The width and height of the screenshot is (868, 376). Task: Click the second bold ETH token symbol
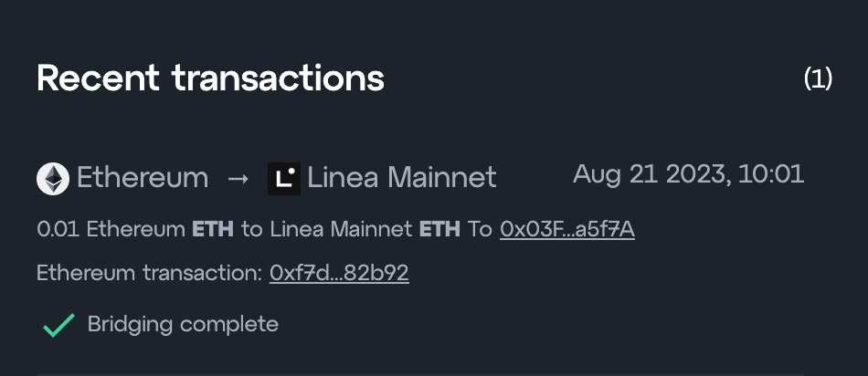[439, 229]
